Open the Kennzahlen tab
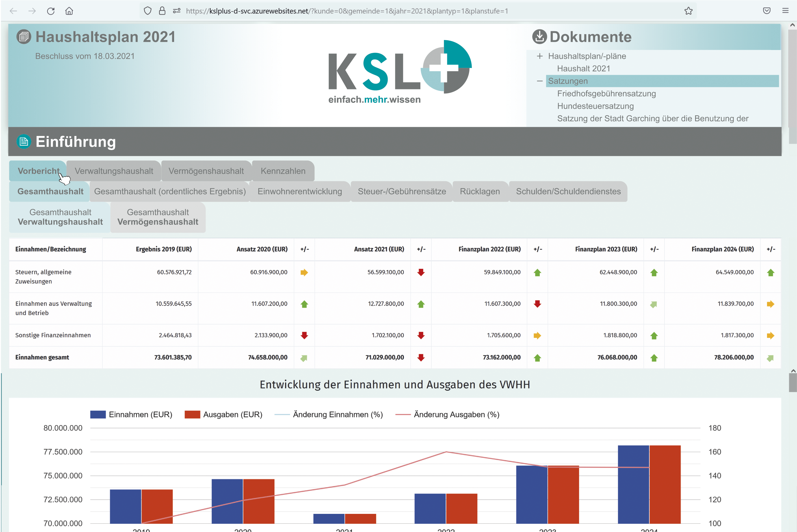The width and height of the screenshot is (797, 532). click(x=283, y=171)
